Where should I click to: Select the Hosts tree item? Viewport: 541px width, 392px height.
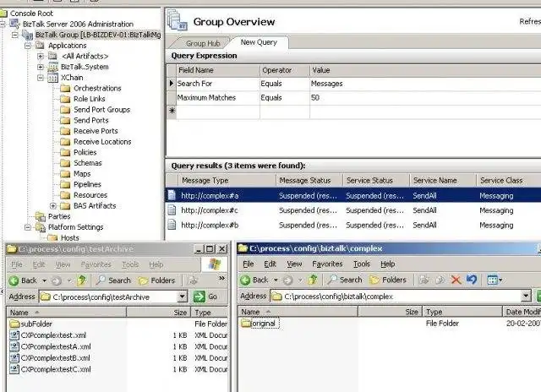coord(69,238)
